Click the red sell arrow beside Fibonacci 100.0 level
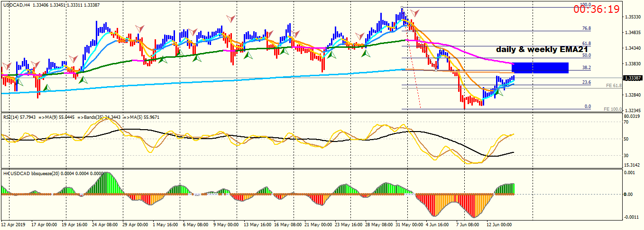The width and height of the screenshot is (644, 230). point(415,13)
